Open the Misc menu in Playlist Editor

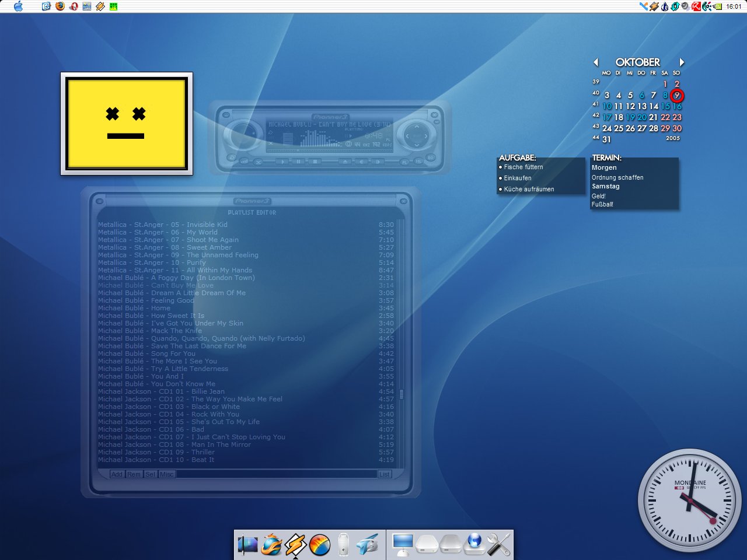click(x=167, y=474)
